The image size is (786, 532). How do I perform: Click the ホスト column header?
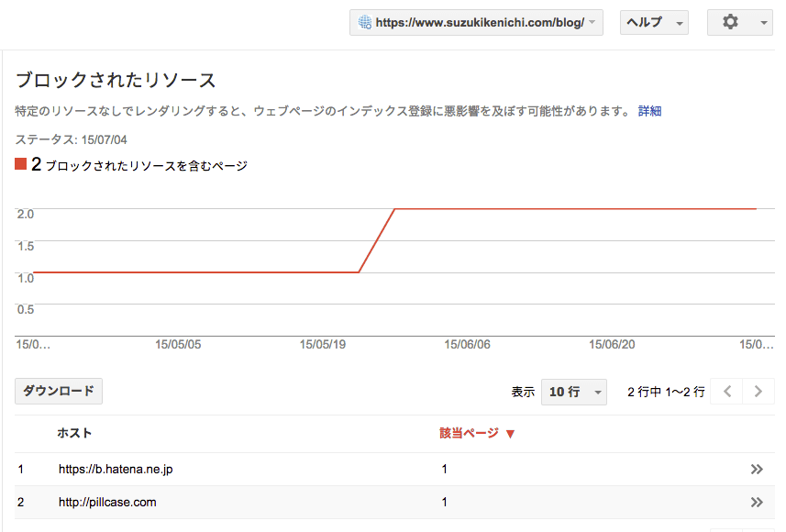(x=74, y=433)
